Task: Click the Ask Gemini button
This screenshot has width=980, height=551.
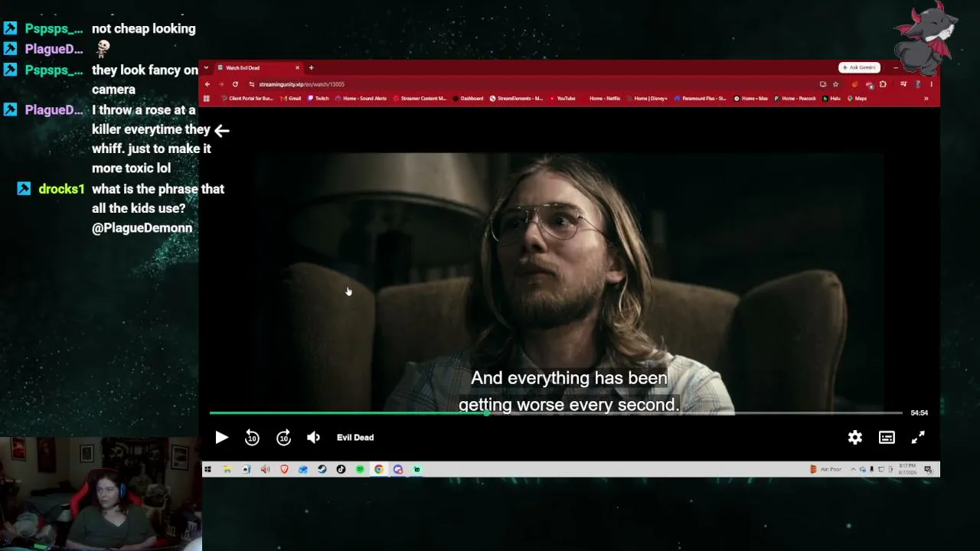Action: pos(860,68)
